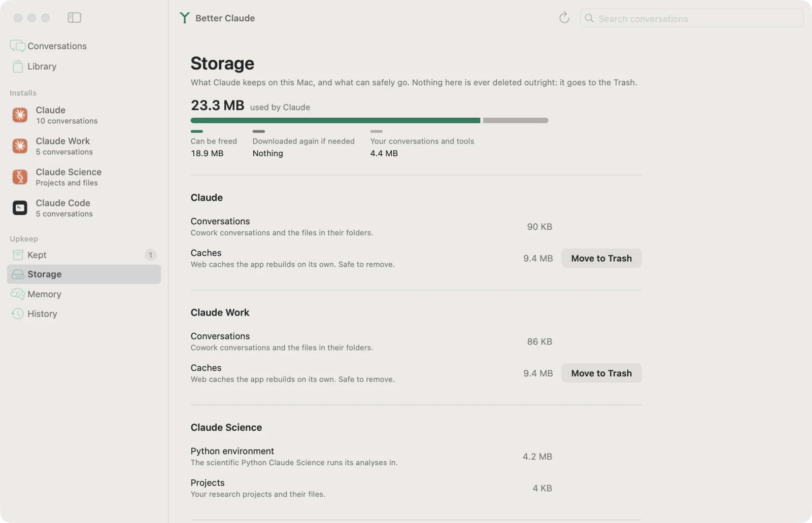
Task: Click the 86 KB conversations size
Action: coord(539,342)
